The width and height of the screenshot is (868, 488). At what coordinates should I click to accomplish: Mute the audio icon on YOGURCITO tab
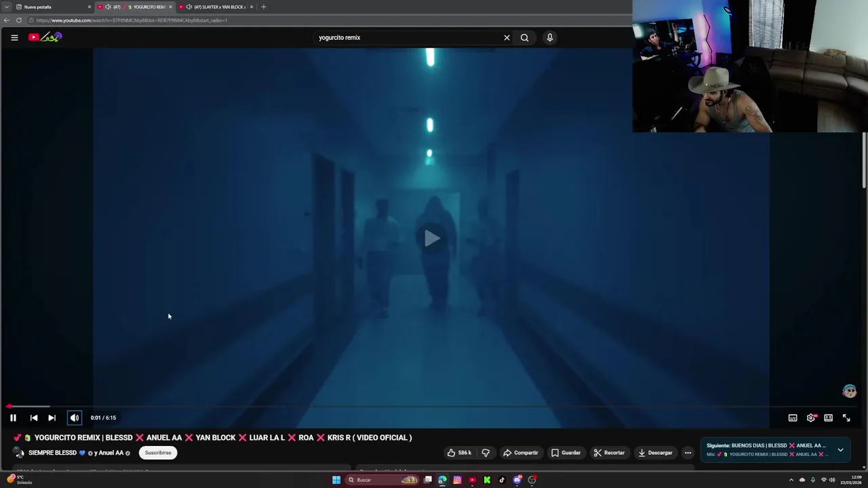coord(108,7)
